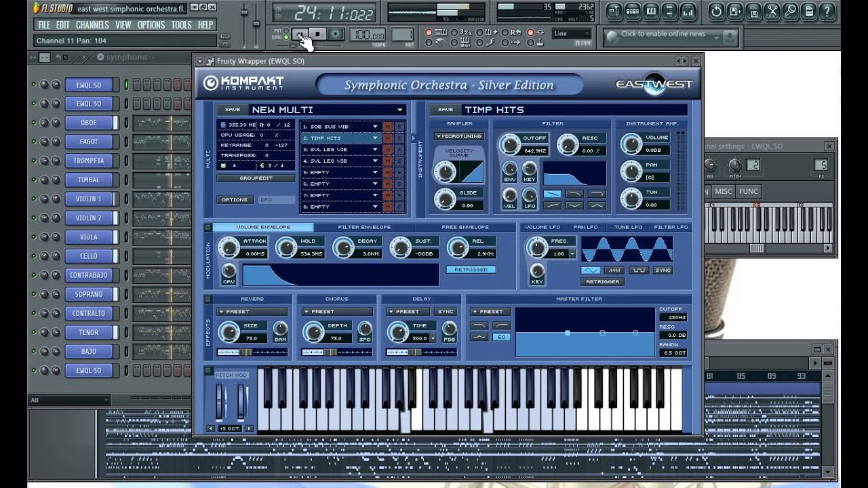Open the 'All' channel filter dropdown
The width and height of the screenshot is (868, 488).
coord(68,400)
